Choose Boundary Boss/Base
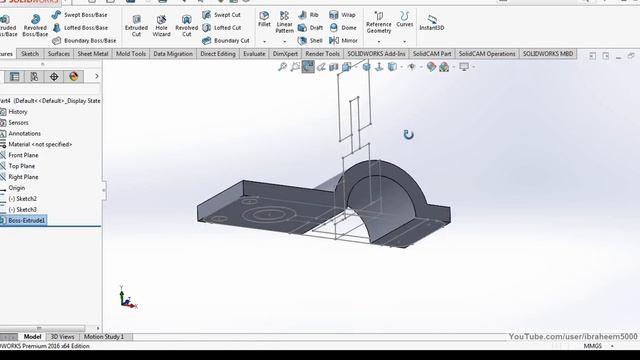This screenshot has width=640, height=360. (84, 40)
